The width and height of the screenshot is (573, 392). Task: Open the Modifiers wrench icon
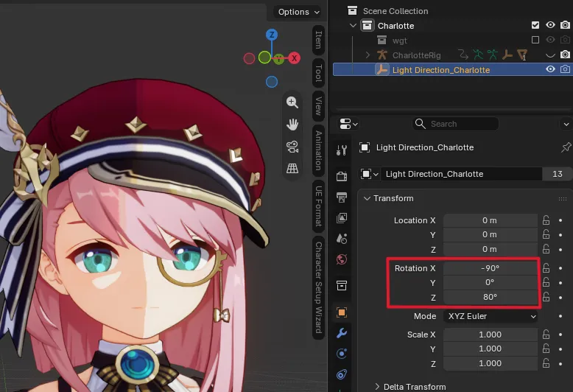[342, 333]
